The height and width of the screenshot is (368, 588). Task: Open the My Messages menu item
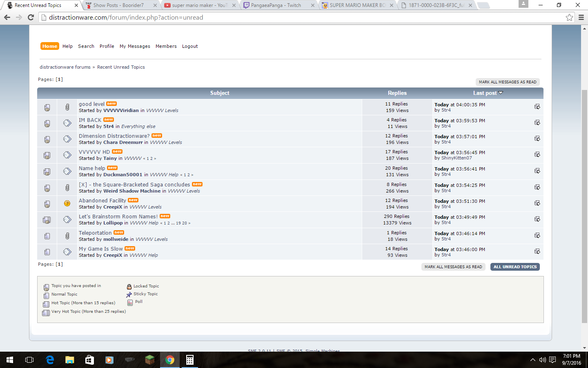coord(135,46)
